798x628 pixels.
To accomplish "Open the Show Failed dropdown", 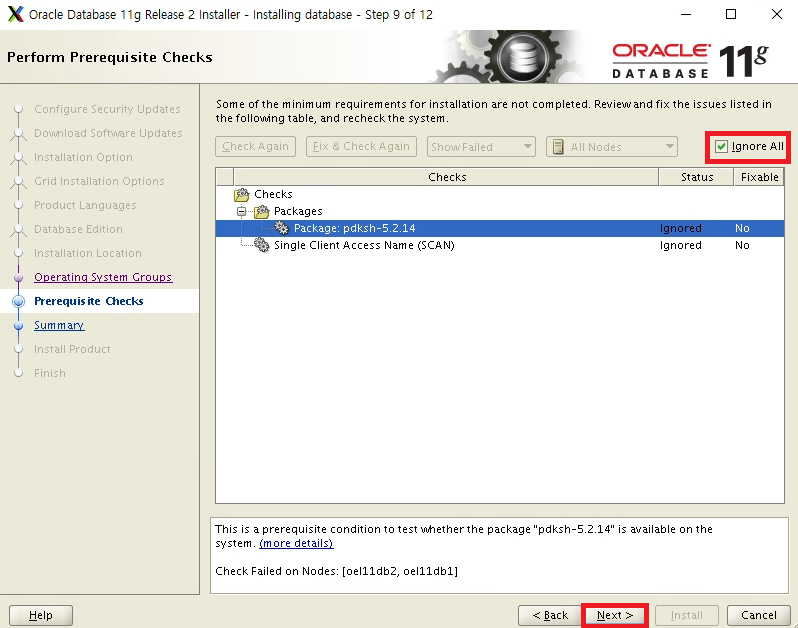I will tap(481, 147).
